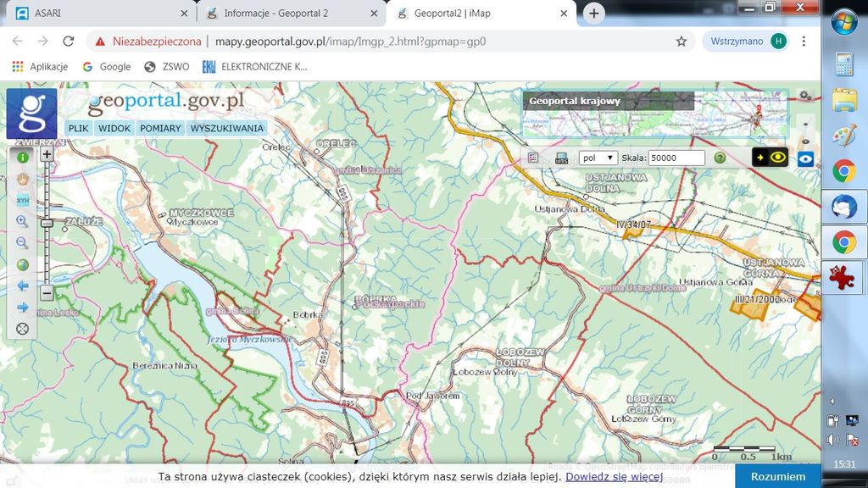Click the green help question mark icon
Viewport: 868px width, 488px height.
pos(720,157)
